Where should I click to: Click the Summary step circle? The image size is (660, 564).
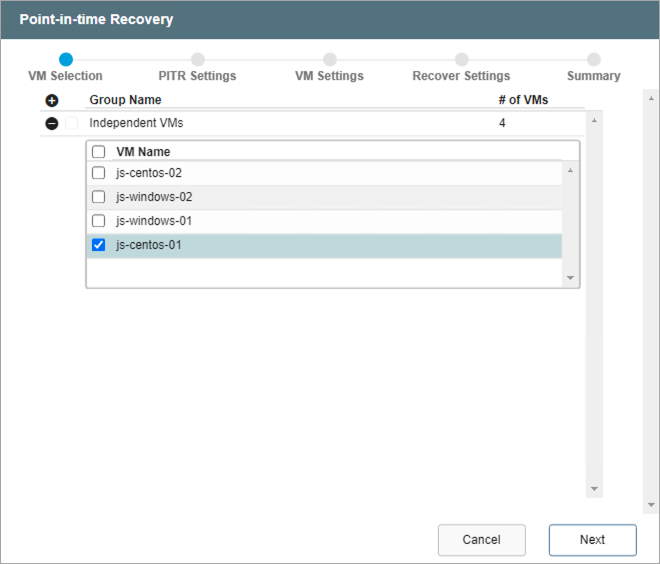593,60
